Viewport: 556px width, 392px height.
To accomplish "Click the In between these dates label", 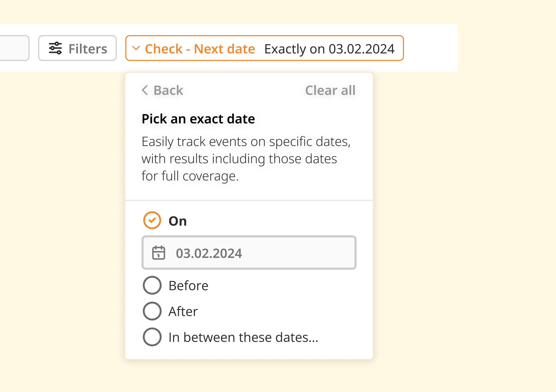I will click(x=243, y=337).
